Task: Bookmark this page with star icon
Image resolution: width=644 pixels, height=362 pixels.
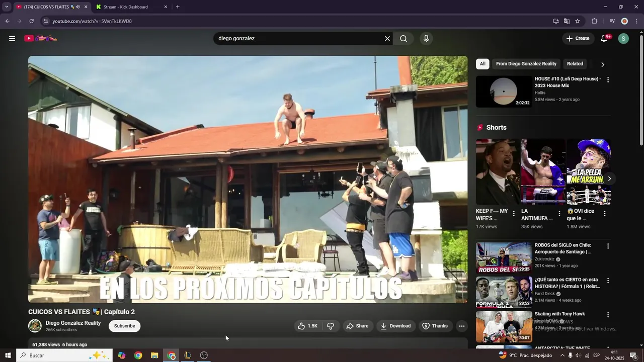Action: point(578,21)
